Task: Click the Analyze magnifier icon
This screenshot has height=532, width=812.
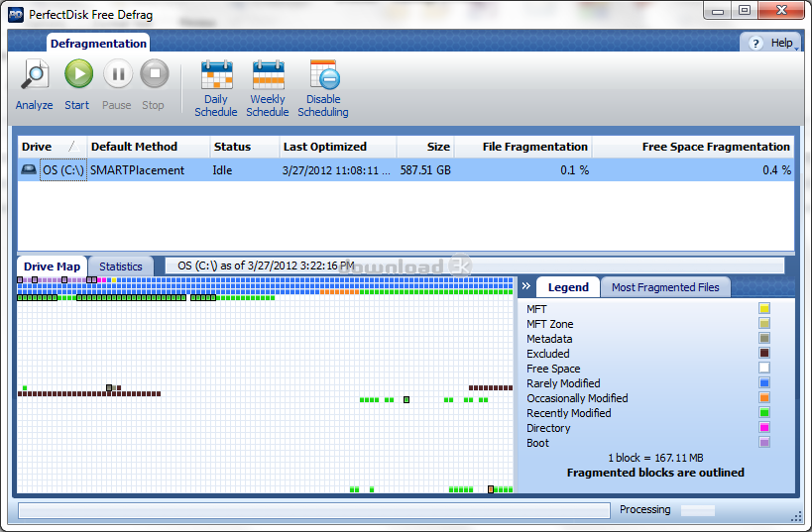Action: pyautogui.click(x=35, y=74)
